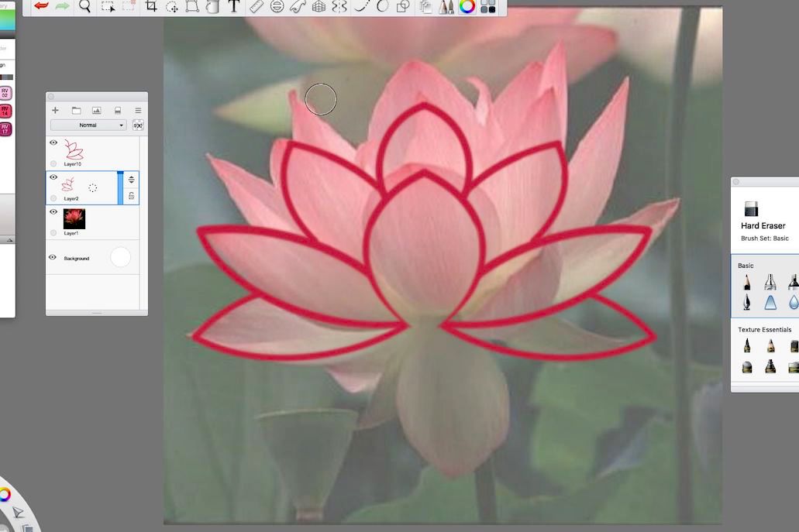
Task: Pick second Texture Essentials pencil brush
Action: coord(770,345)
